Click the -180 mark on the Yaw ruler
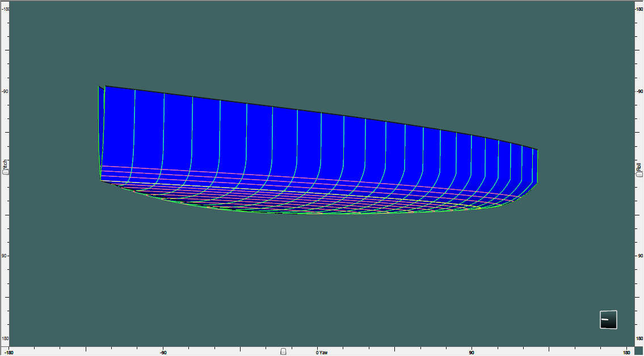This screenshot has width=644, height=356. tap(9, 353)
